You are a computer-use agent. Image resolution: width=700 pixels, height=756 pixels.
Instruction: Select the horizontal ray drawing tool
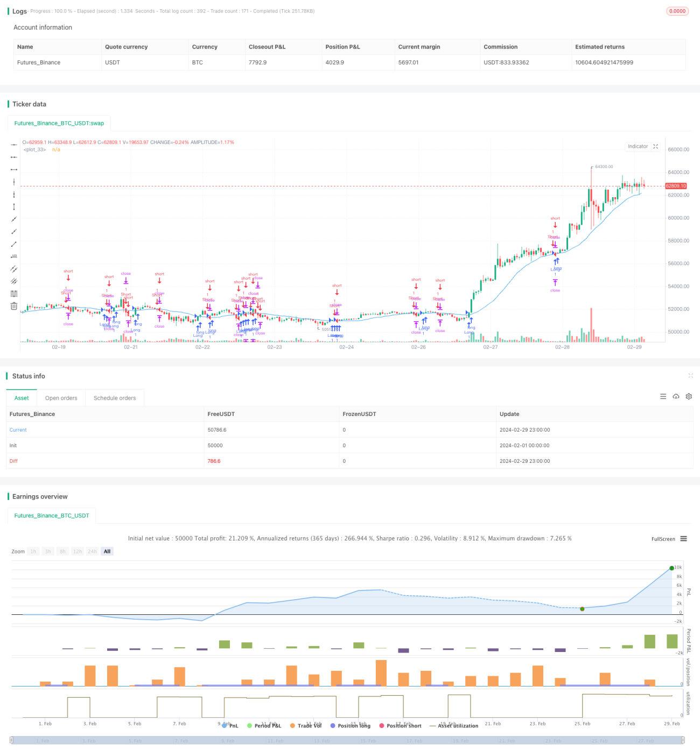[x=14, y=157]
